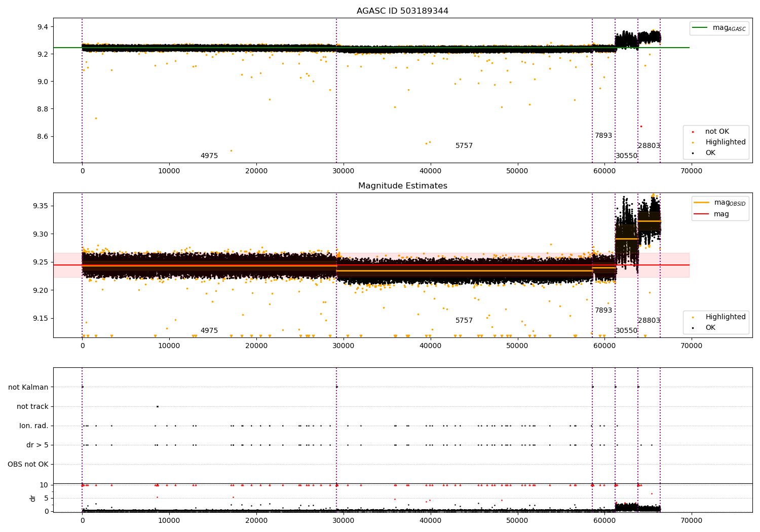Click the rotated 'dr' y-axis label
The image size is (760, 532).
pyautogui.click(x=33, y=498)
